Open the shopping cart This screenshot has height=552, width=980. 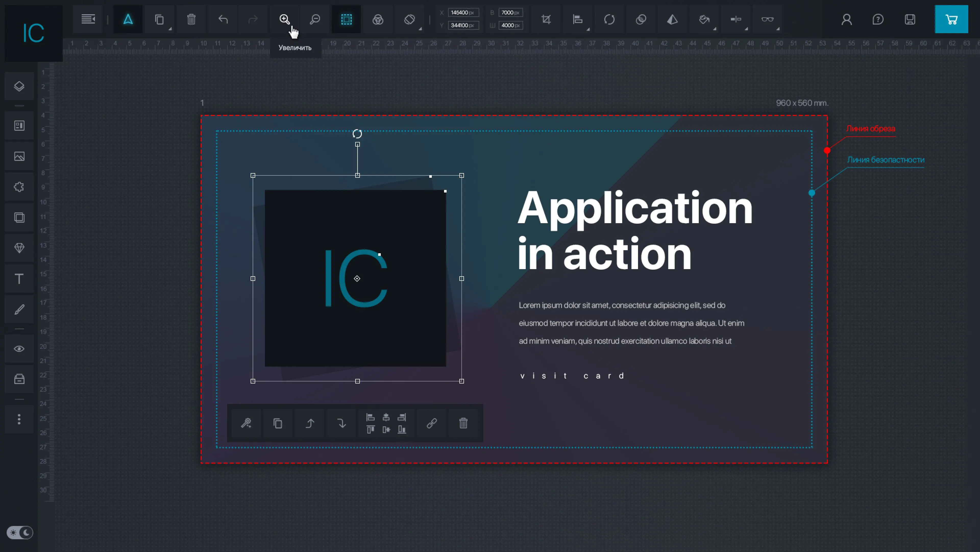coord(951,19)
